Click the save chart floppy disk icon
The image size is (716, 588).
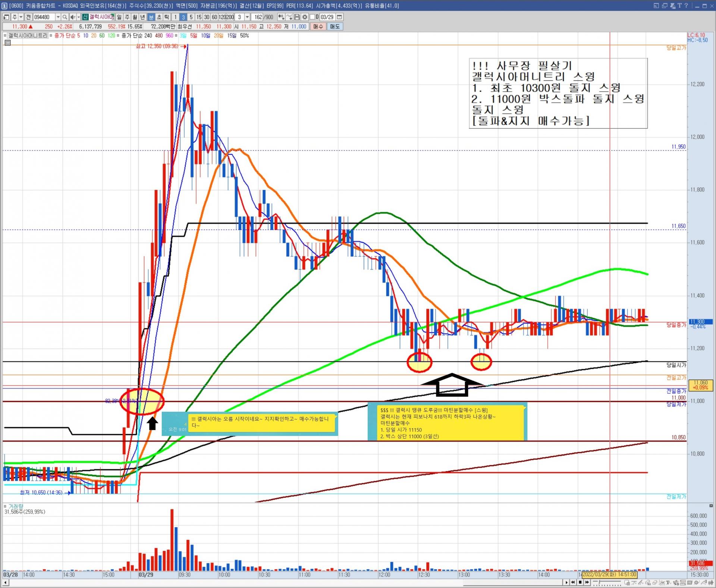(x=297, y=17)
